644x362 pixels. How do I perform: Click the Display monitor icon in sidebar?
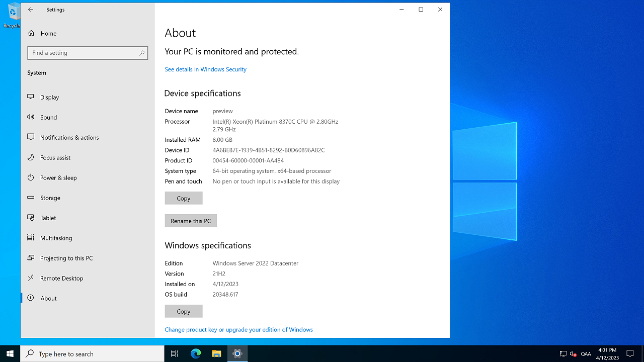(31, 97)
